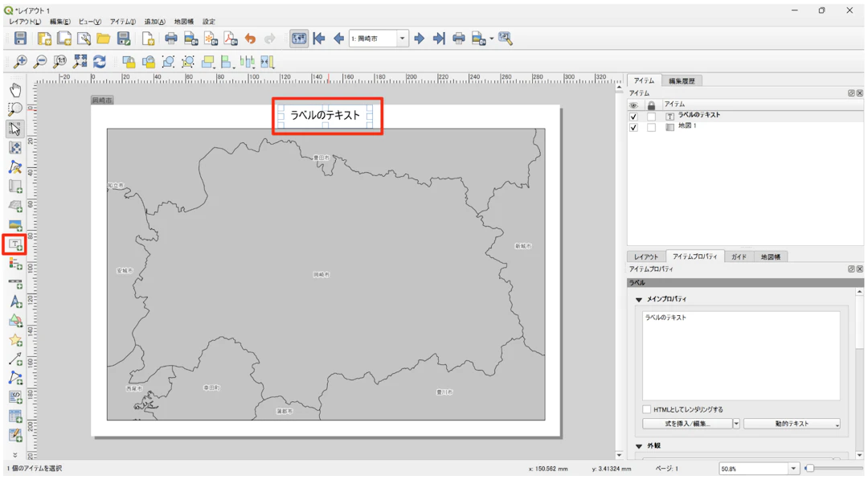Select the Add Label tool in left toolbar
This screenshot has width=868, height=480.
(14, 244)
